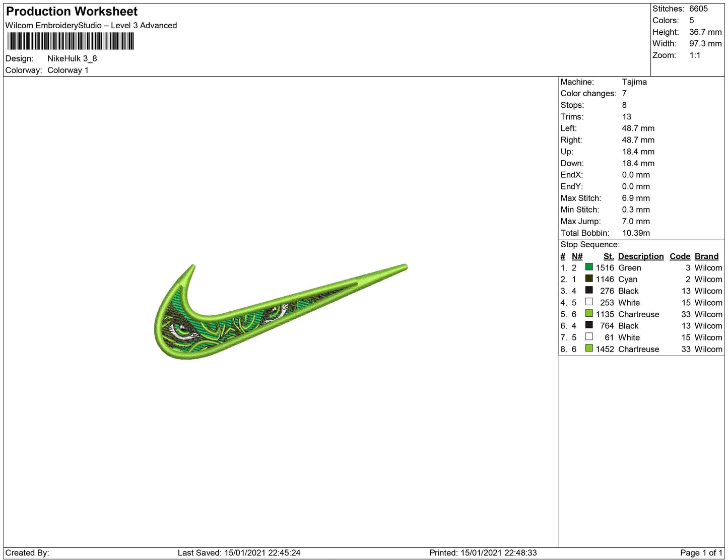Select the "Last Saved: 15/01/2021 22:45:24" footer text
728x560 pixels.
tap(239, 552)
